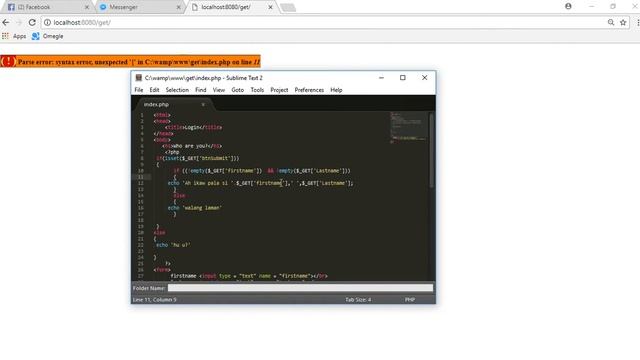Open the Tools menu

point(257,90)
